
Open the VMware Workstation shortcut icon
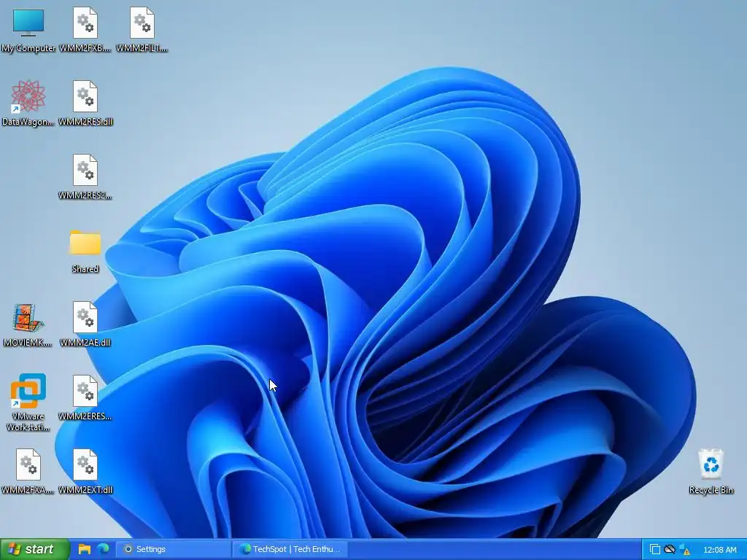(28, 402)
